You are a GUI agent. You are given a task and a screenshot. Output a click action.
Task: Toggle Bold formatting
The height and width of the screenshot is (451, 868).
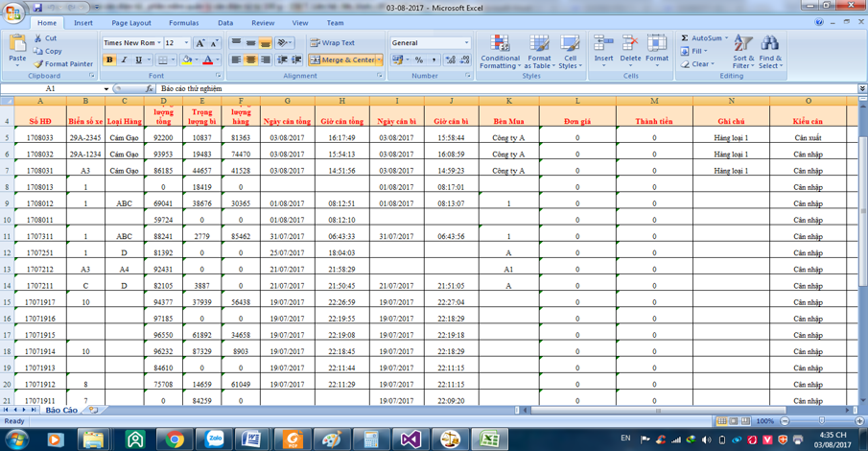point(109,59)
